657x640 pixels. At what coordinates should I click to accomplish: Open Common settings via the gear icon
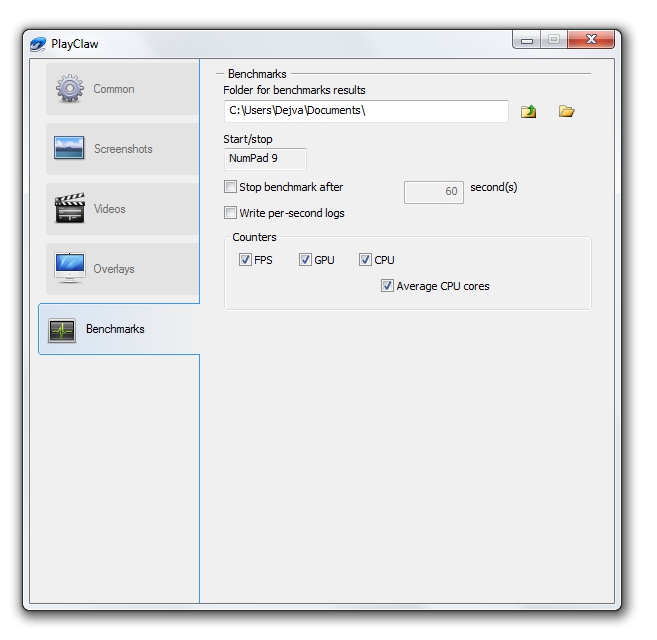point(70,88)
